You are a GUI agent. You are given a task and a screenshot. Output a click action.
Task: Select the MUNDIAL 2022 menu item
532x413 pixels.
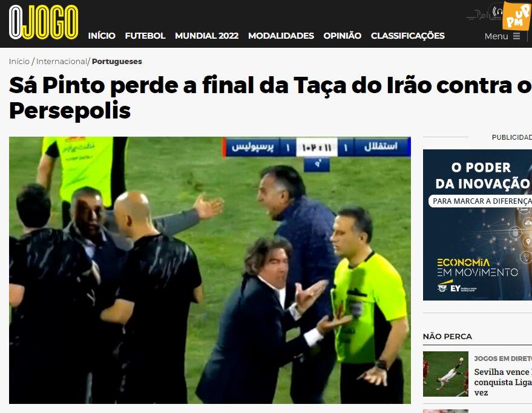206,36
